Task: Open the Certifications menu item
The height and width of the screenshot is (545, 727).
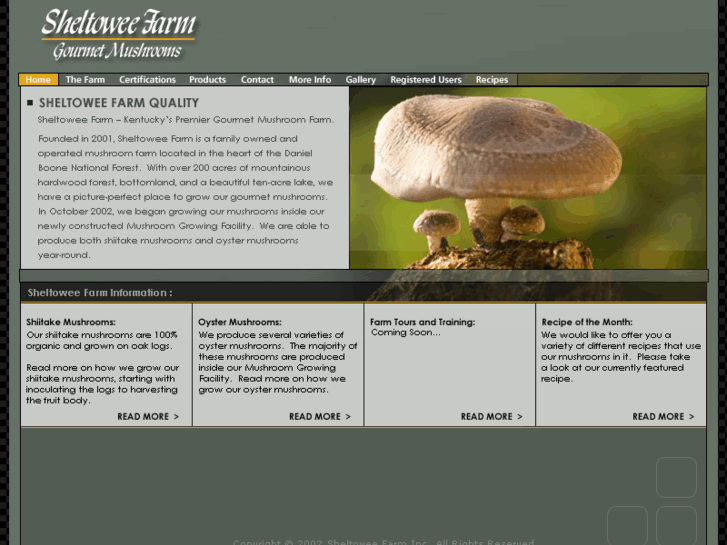Action: coord(147,80)
